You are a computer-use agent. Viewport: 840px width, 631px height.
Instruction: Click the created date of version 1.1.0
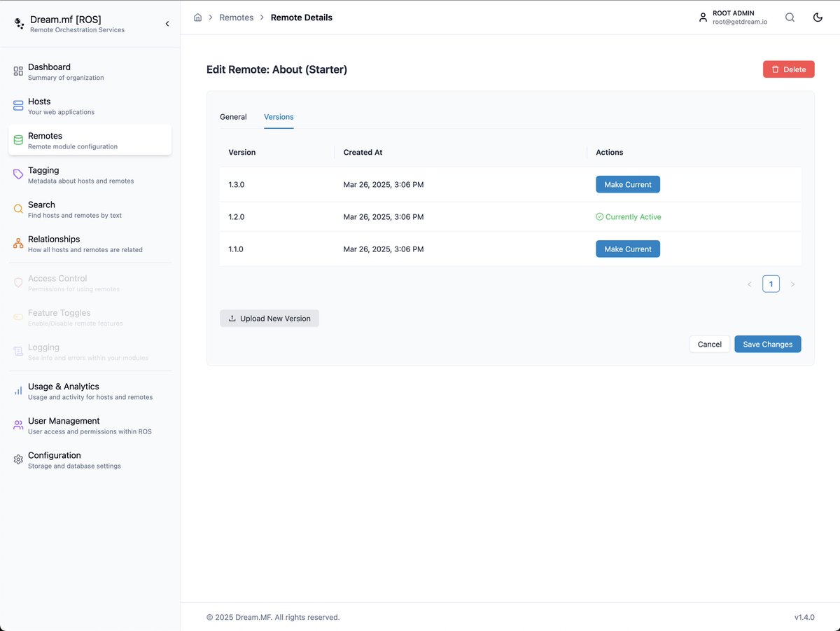click(384, 249)
